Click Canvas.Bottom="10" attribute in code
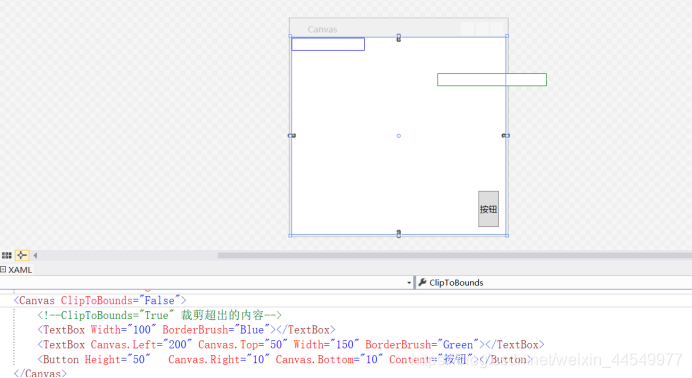This screenshot has height=378, width=692. 329,359
